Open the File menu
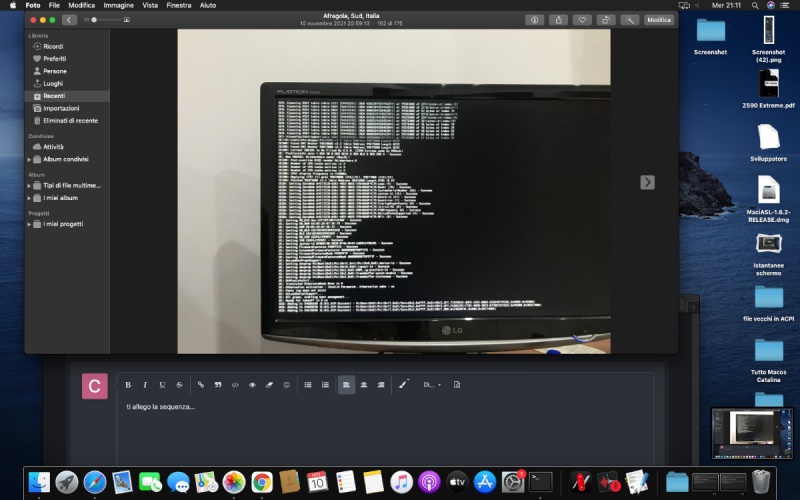The height and width of the screenshot is (500, 800). coord(54,5)
